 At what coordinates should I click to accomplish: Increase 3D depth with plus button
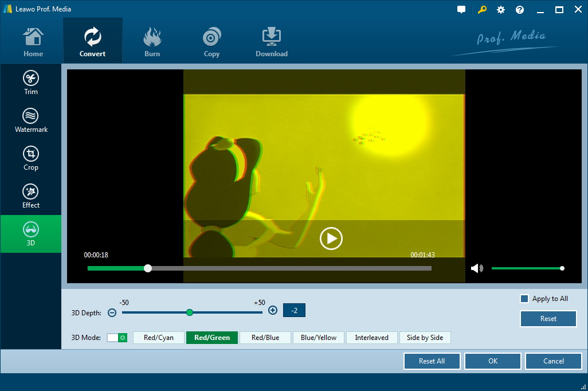coord(273,310)
